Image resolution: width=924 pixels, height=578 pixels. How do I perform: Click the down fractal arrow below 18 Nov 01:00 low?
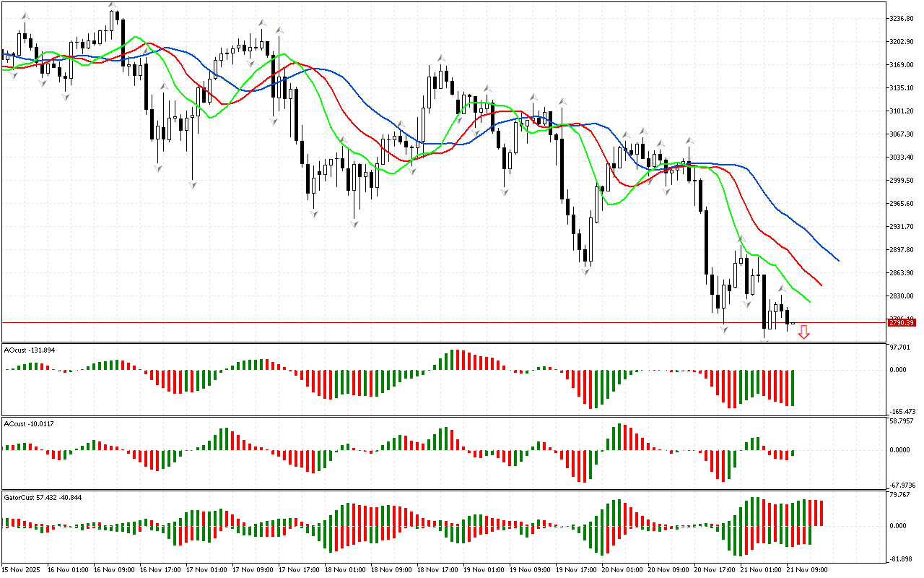click(354, 224)
